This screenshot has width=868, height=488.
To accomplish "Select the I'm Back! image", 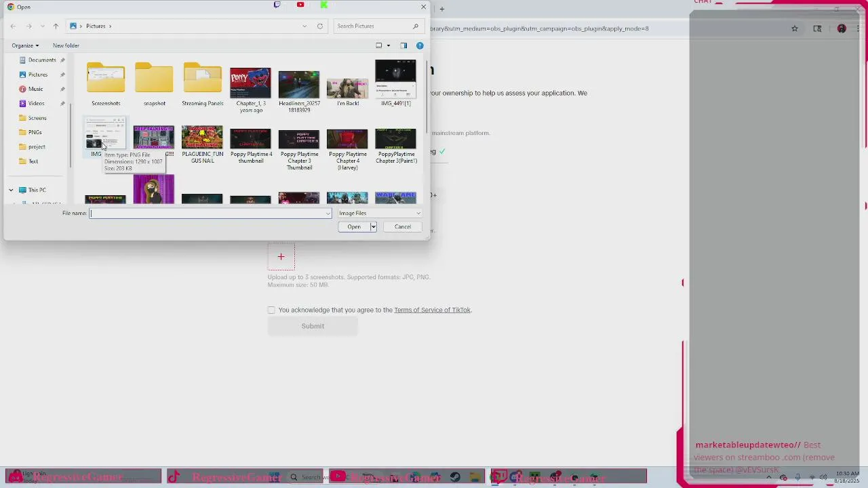I will 347,91.
